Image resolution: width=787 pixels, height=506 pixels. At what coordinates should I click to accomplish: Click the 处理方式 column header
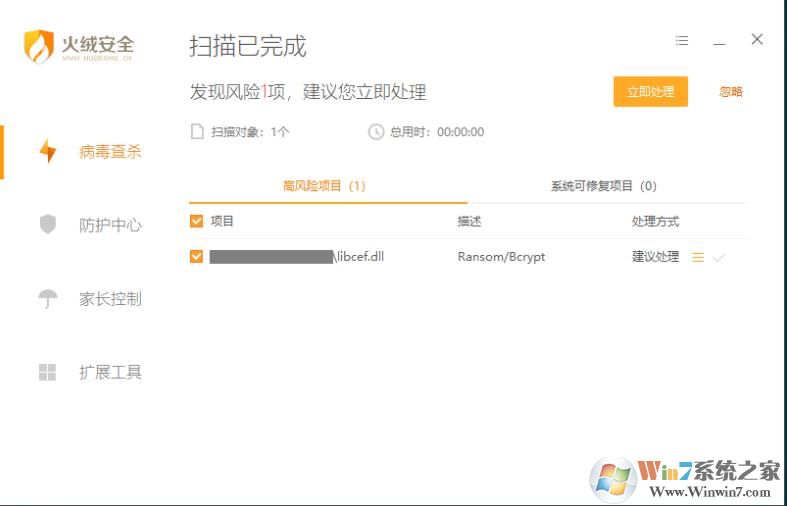pos(655,221)
